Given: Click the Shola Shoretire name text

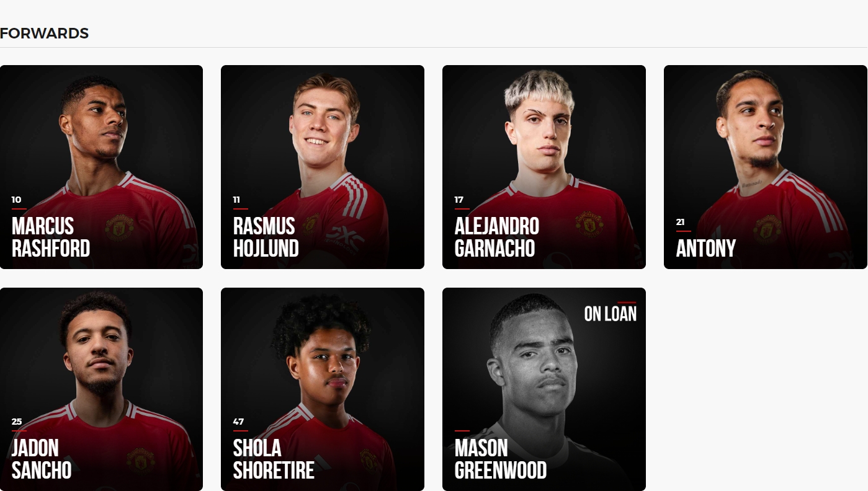Looking at the screenshot, I should (x=274, y=459).
